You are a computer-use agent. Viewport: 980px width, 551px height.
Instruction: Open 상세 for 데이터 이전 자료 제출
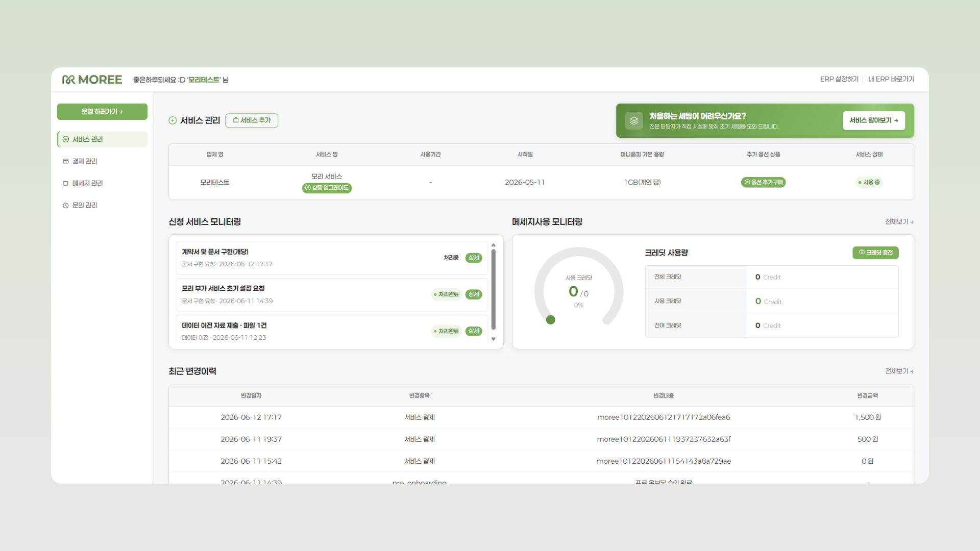coord(474,331)
